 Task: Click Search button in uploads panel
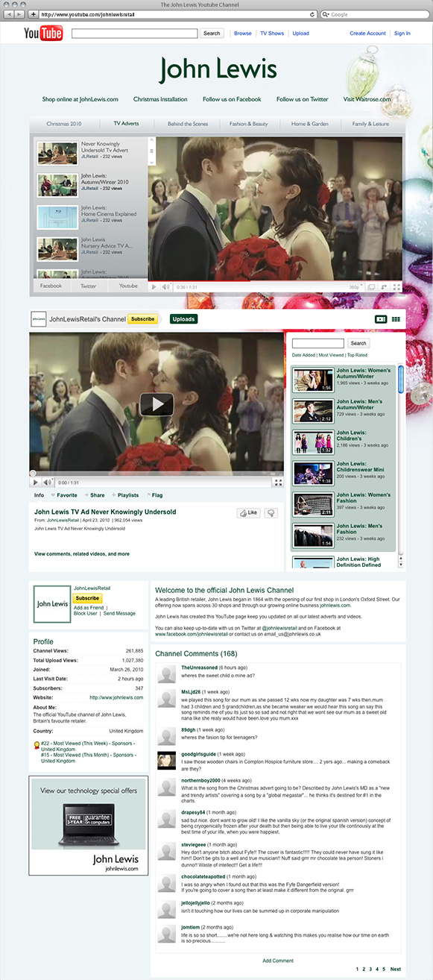(x=358, y=343)
